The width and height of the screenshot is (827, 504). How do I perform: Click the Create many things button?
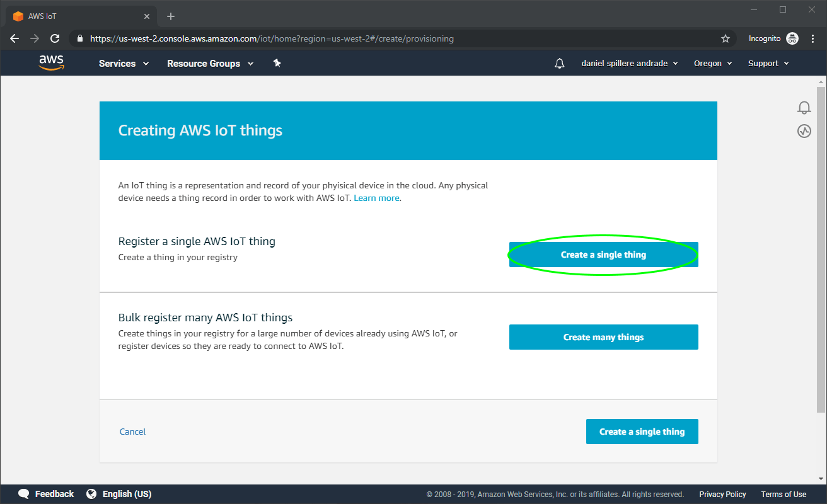pyautogui.click(x=603, y=337)
